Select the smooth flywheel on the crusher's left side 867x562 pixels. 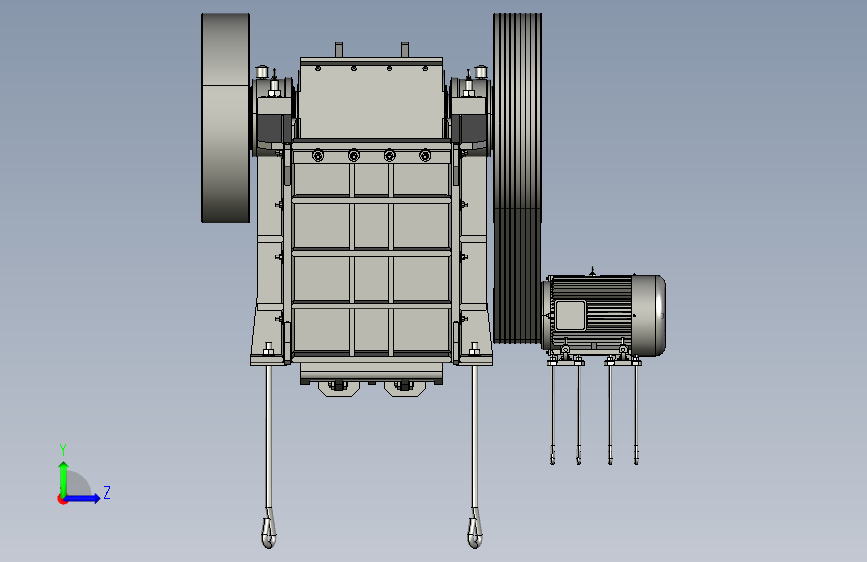pos(225,118)
